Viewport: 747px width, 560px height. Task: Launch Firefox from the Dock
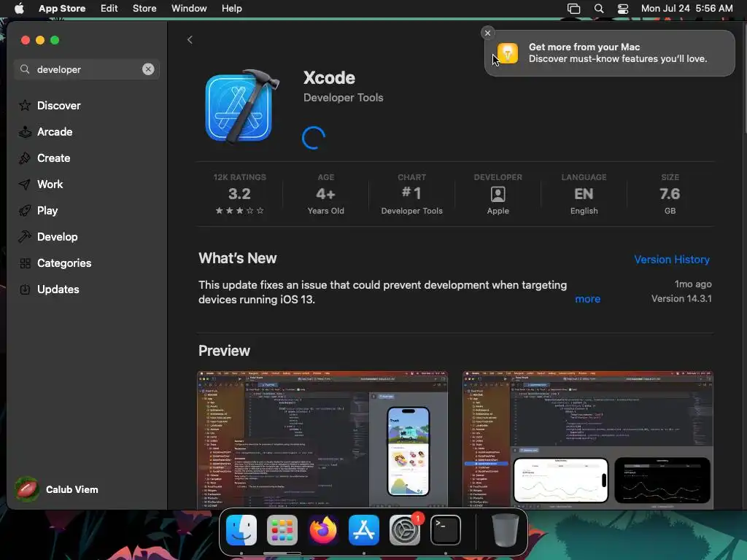point(323,530)
